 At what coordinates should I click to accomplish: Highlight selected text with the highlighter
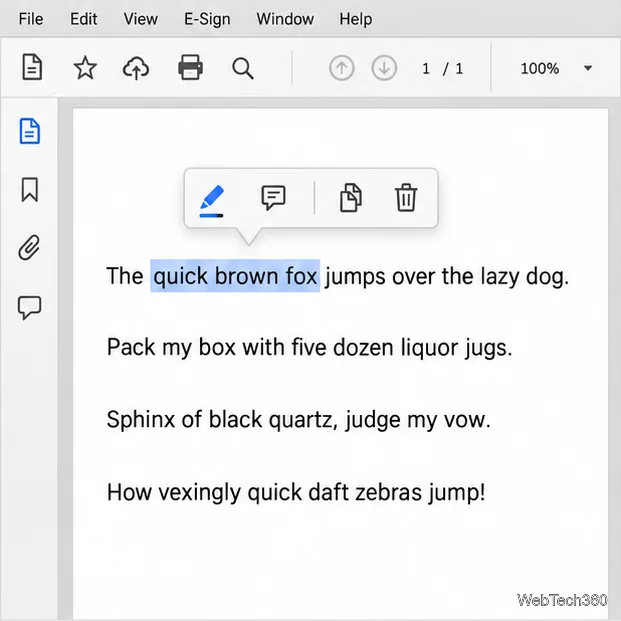[x=211, y=201]
